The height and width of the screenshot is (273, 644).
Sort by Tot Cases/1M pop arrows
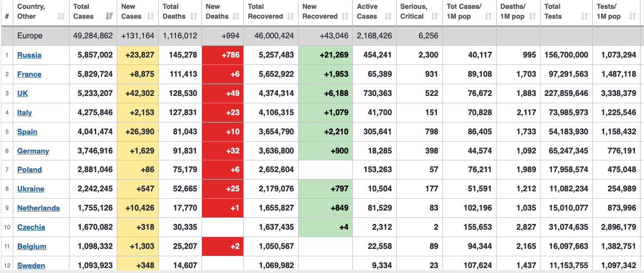click(488, 16)
